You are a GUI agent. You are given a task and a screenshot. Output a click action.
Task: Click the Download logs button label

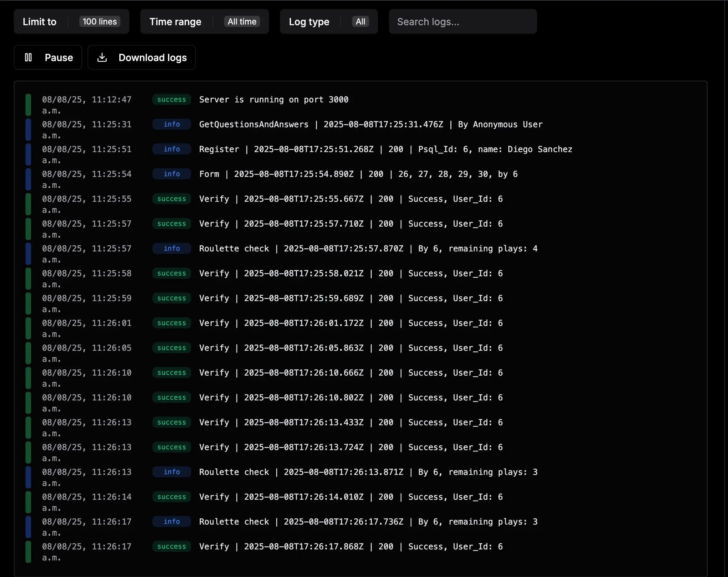(153, 57)
